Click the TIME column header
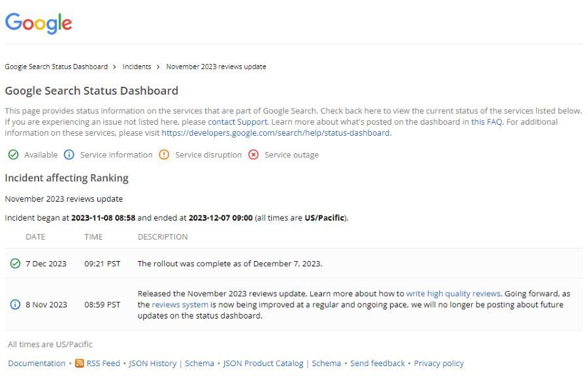This screenshot has height=387, width=588. point(93,237)
